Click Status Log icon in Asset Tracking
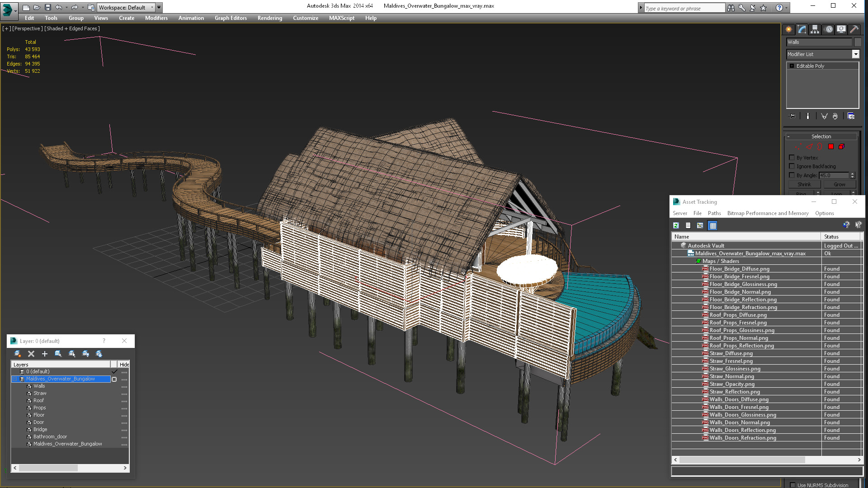Image resolution: width=868 pixels, height=488 pixels. tap(688, 225)
